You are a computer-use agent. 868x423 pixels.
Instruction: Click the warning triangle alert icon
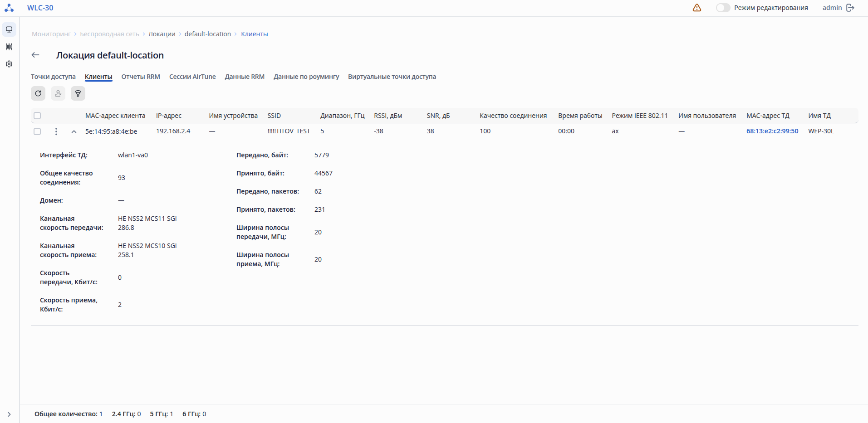(x=697, y=8)
